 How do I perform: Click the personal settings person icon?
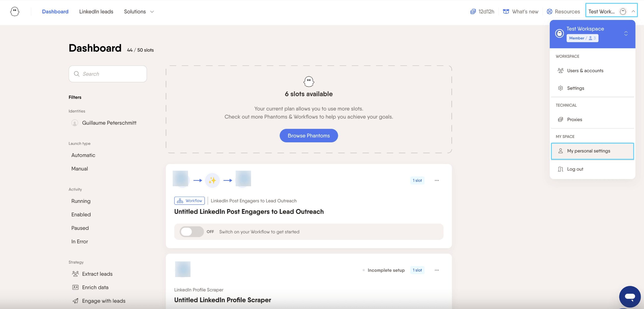click(560, 151)
